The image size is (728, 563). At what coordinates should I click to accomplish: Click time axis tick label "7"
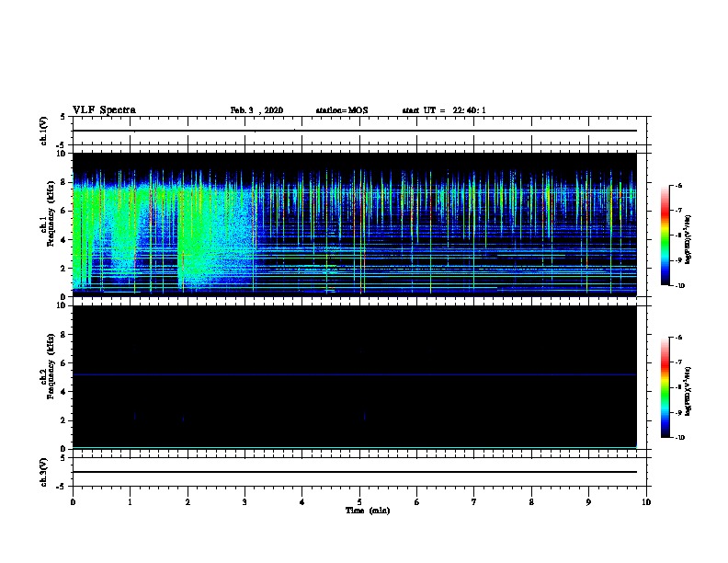point(474,502)
